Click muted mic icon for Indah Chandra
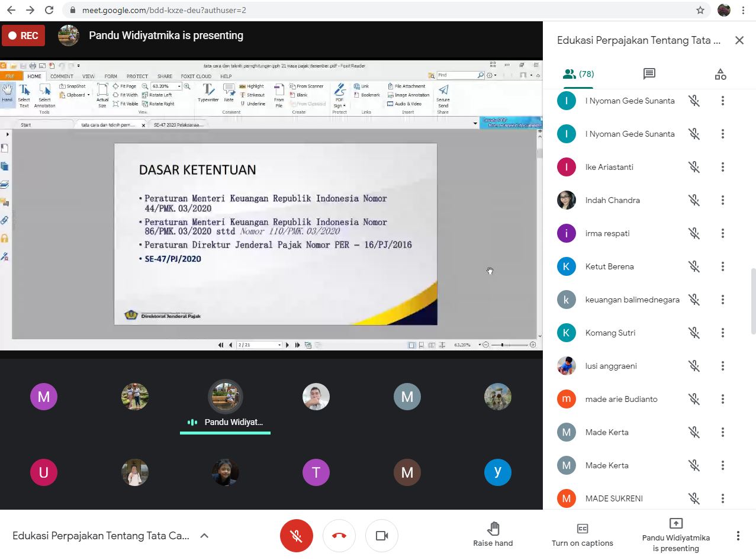This screenshot has height=560, width=756. click(694, 200)
